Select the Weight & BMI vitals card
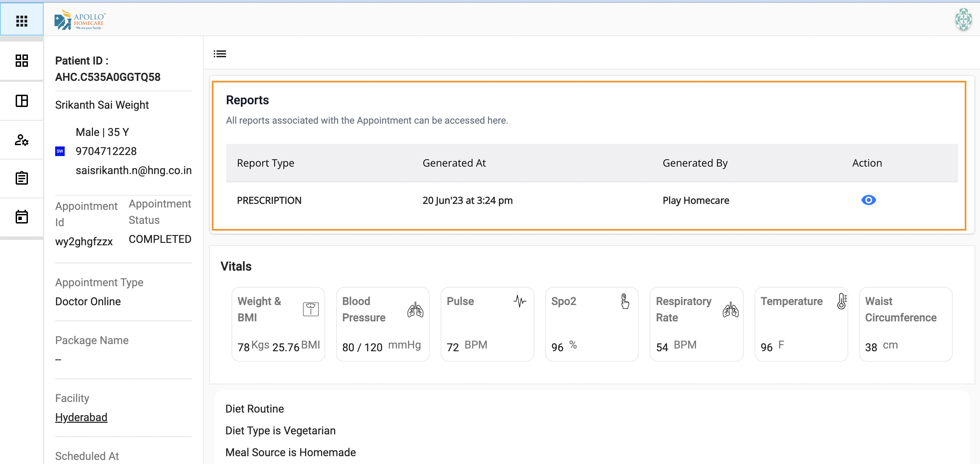This screenshot has height=464, width=980. click(x=278, y=324)
